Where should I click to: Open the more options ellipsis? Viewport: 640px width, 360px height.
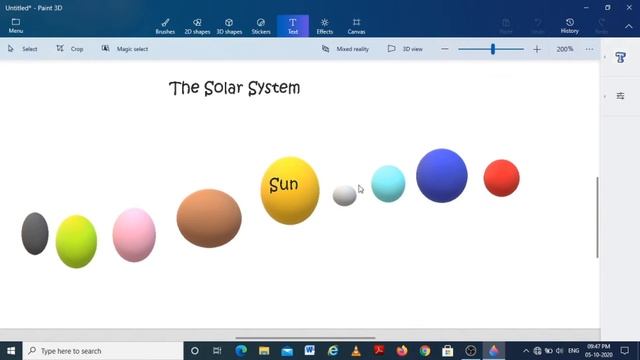(x=589, y=49)
